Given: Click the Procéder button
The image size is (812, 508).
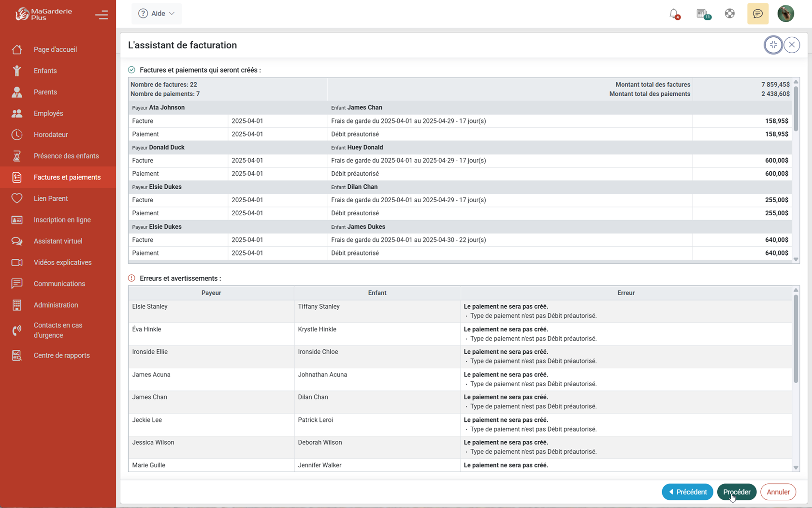Looking at the screenshot, I should (736, 492).
